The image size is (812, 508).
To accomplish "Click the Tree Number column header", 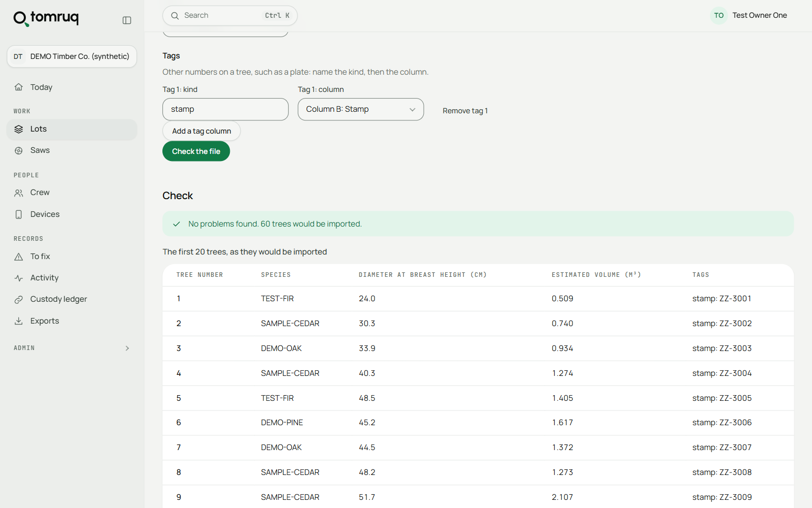I will tap(199, 275).
